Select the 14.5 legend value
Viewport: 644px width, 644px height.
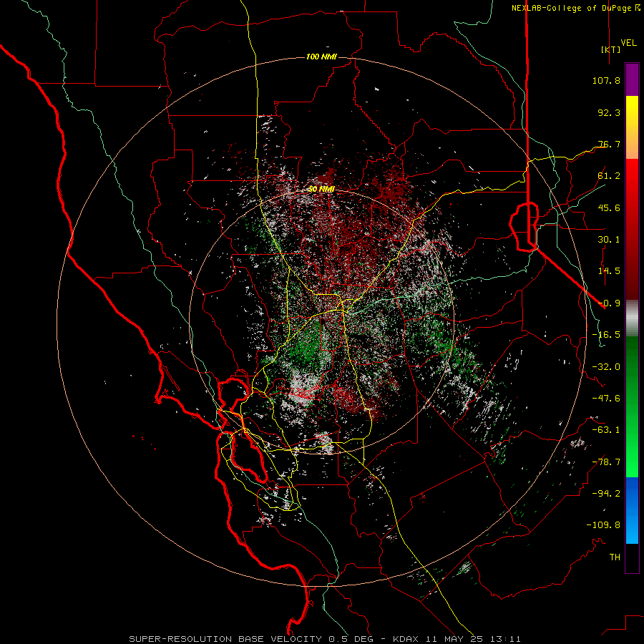[609, 271]
